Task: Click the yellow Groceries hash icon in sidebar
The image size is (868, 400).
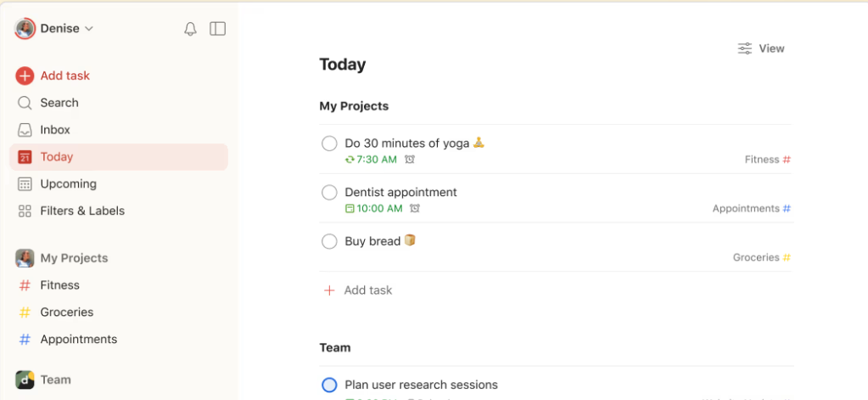Action: click(x=25, y=313)
